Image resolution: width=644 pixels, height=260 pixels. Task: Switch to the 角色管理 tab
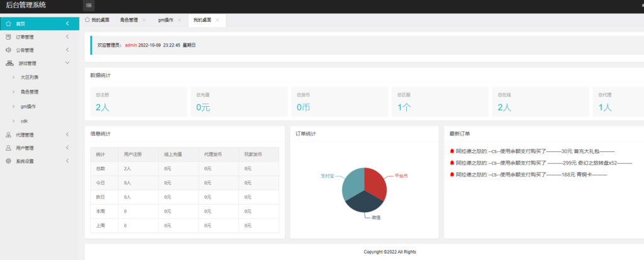(128, 20)
